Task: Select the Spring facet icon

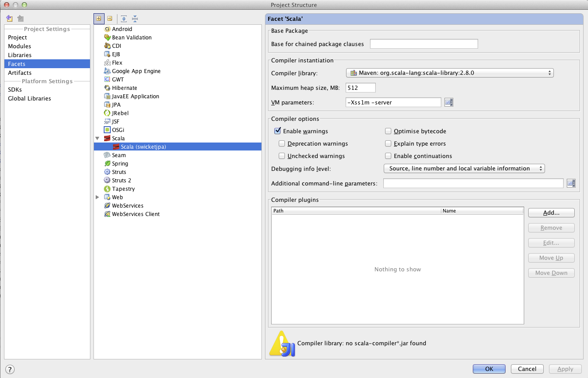Action: (x=107, y=164)
